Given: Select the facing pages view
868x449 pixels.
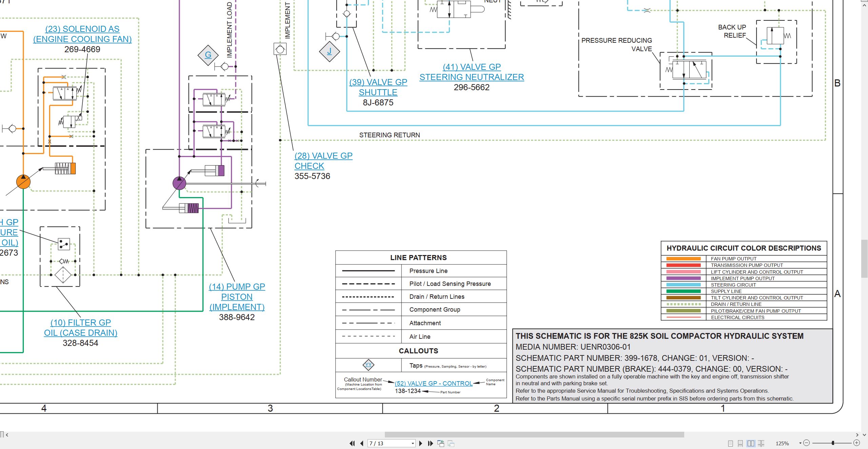Looking at the screenshot, I should [751, 443].
